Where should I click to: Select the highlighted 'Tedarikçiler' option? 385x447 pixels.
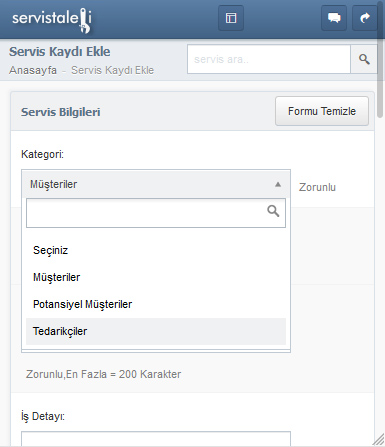[x=156, y=331]
